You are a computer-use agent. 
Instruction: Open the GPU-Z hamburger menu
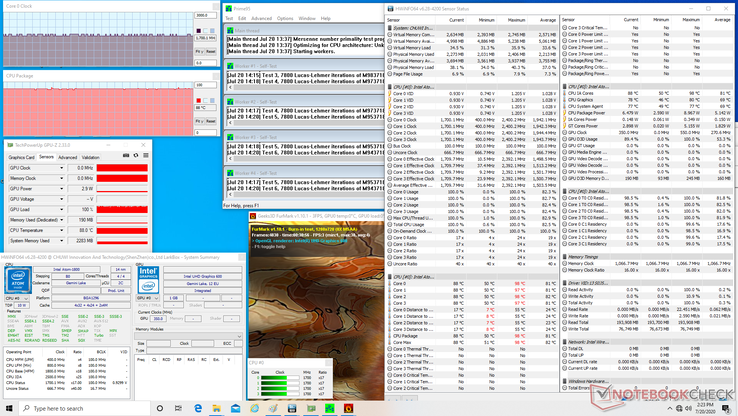click(x=146, y=156)
